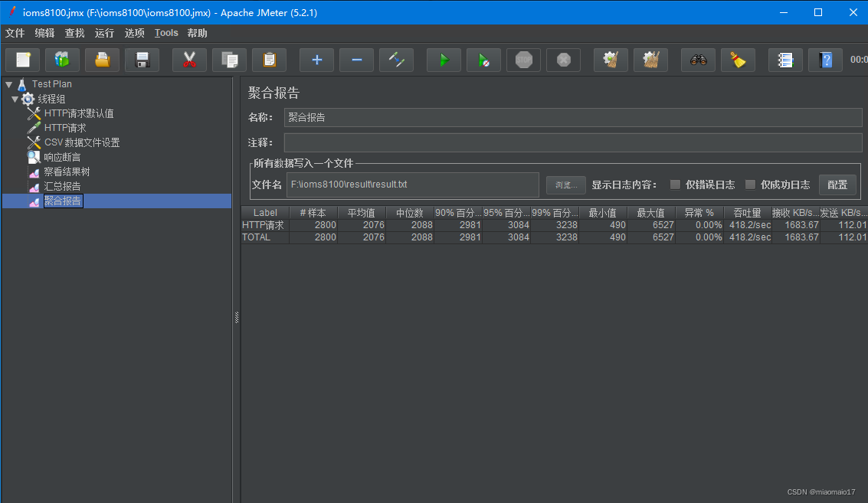Start the test with green play icon
Viewport: 868px width, 503px height.
(444, 60)
